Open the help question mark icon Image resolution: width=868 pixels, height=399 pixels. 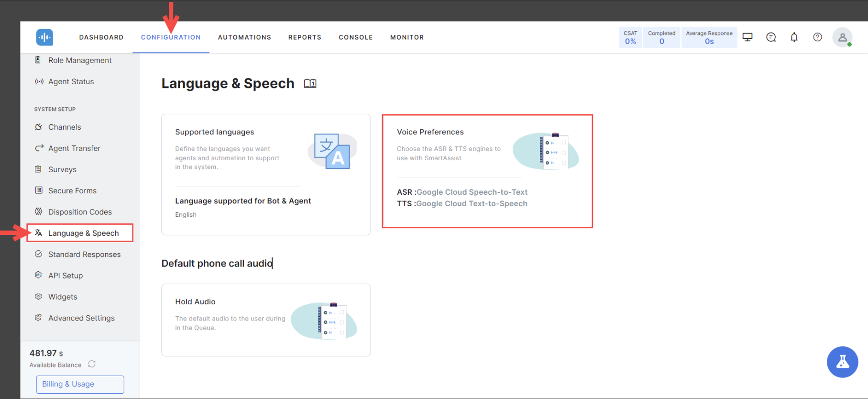[x=818, y=37]
